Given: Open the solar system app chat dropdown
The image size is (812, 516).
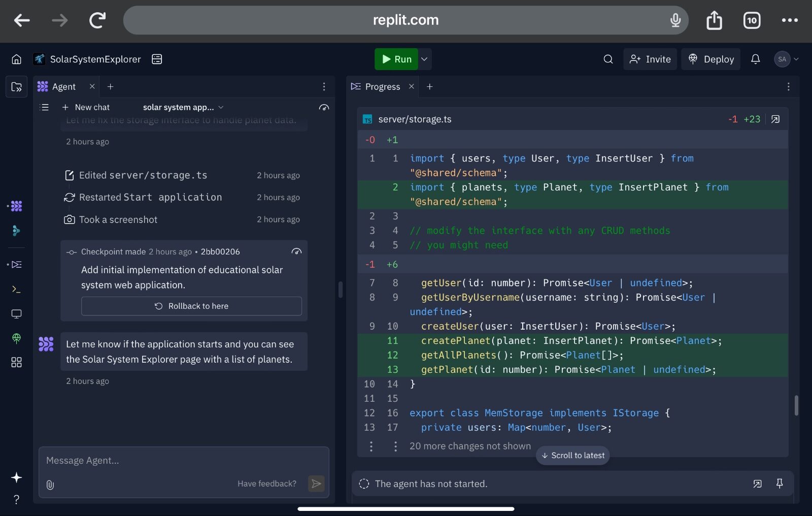Looking at the screenshot, I should pyautogui.click(x=221, y=107).
